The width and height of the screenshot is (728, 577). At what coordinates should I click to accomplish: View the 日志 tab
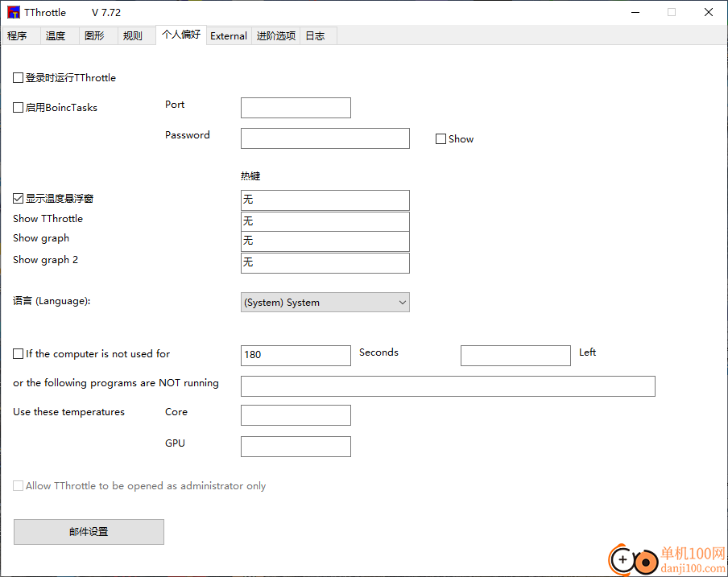(x=318, y=35)
